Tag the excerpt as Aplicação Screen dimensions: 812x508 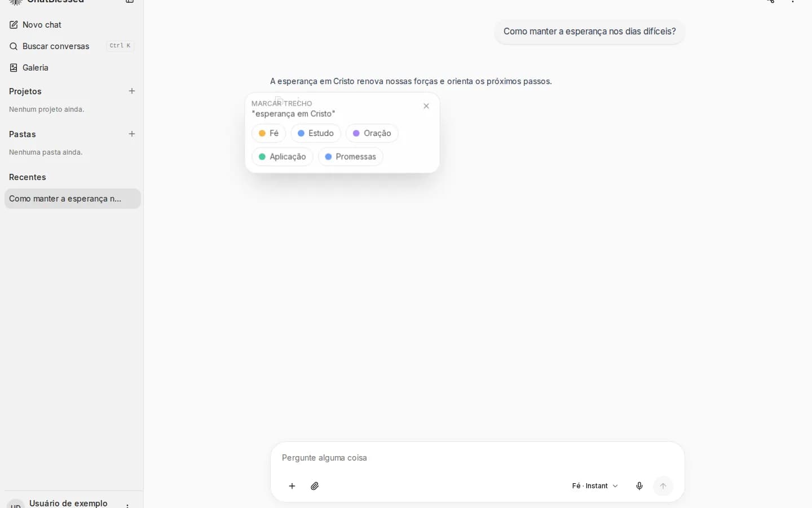point(282,157)
